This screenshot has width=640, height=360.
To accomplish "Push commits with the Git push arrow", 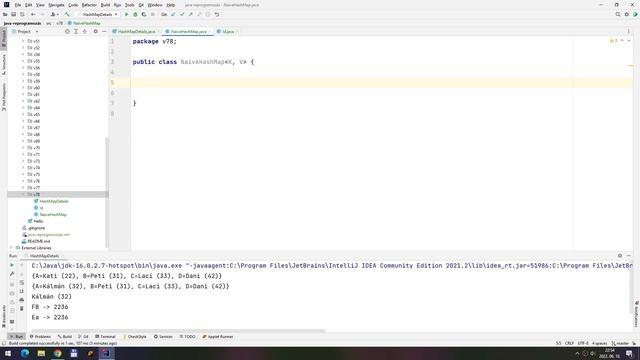I will (x=191, y=14).
